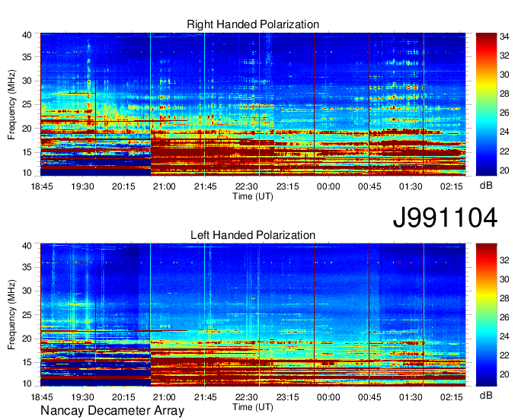Click 20:15 time tick of Right Handed plot
Screen dimensions: 518x420
[123, 186]
